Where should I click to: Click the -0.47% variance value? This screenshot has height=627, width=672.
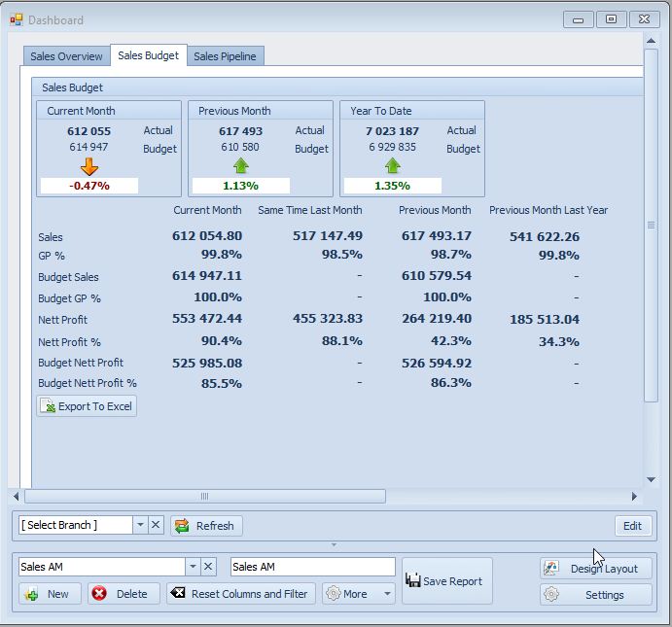89,186
